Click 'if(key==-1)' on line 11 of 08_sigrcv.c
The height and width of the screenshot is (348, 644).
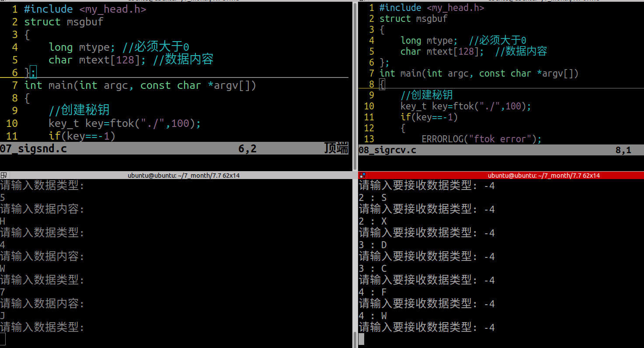[x=429, y=117]
